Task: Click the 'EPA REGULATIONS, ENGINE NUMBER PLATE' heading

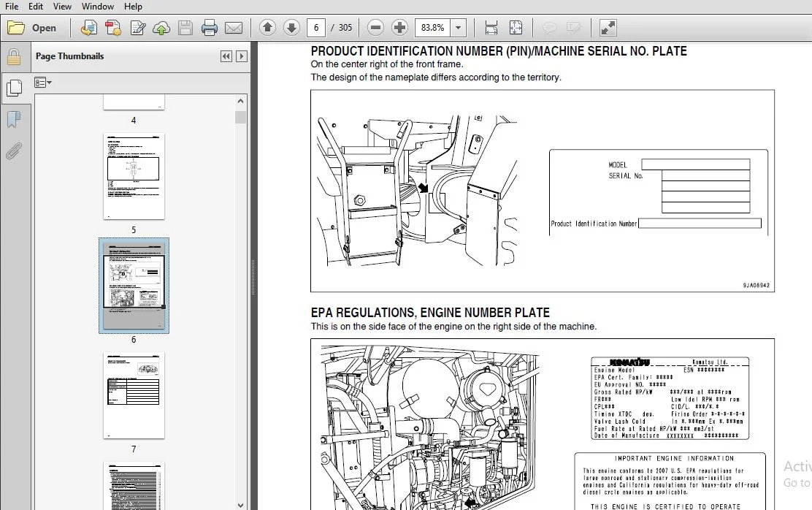Action: [430, 313]
